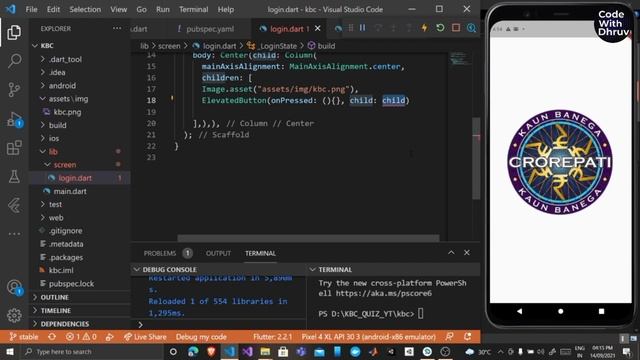Image resolution: width=640 pixels, height=360 pixels.
Task: Stop the debug session
Action: tap(456, 28)
